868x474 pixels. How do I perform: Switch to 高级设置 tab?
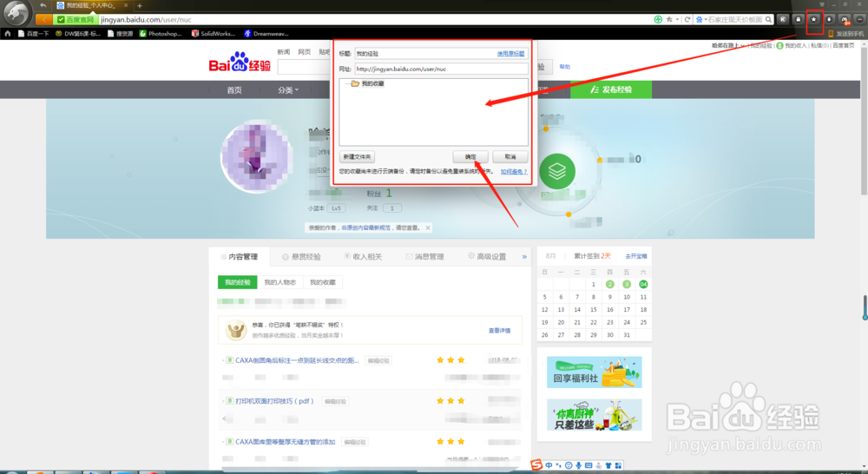point(487,256)
